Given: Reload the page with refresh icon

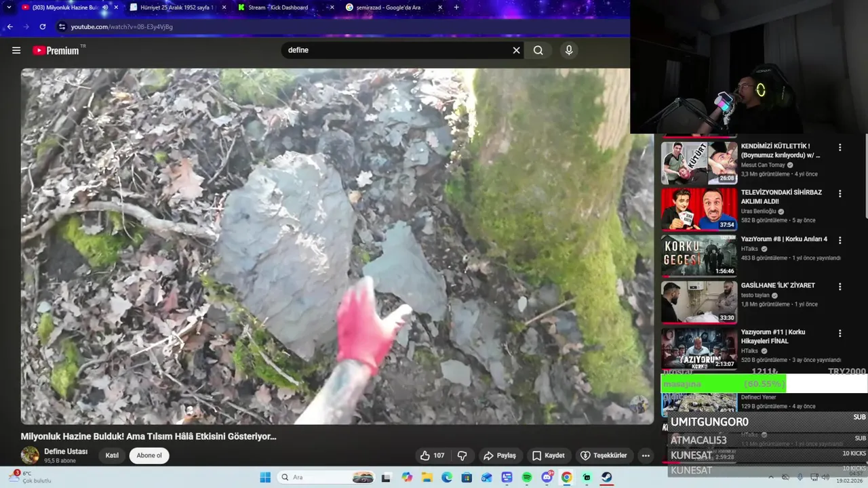Looking at the screenshot, I should (x=43, y=26).
